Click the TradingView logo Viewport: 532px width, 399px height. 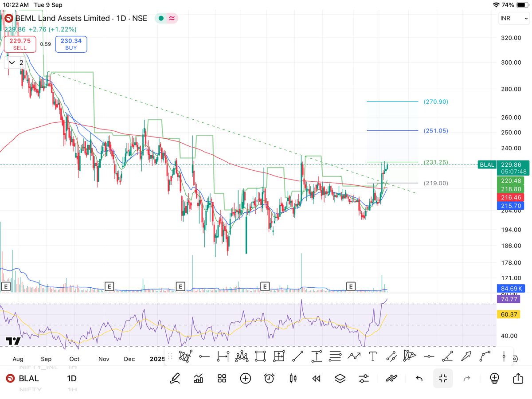click(x=12, y=340)
